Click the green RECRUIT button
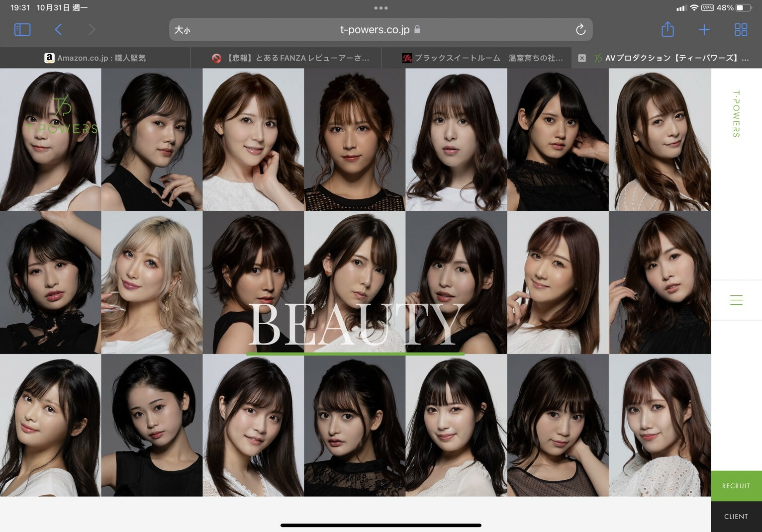This screenshot has width=762, height=532. point(736,486)
